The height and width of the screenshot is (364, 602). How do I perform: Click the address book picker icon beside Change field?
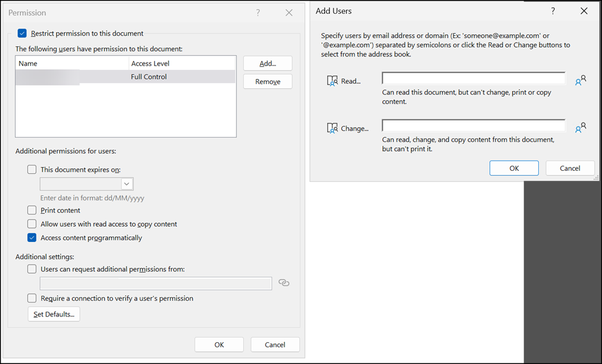[580, 128]
